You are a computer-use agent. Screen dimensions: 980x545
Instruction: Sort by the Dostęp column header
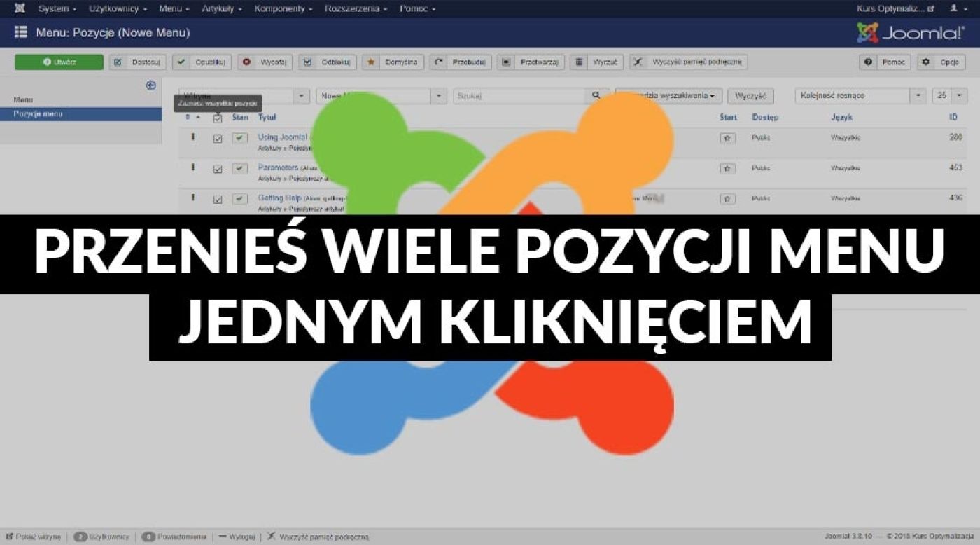pyautogui.click(x=765, y=118)
